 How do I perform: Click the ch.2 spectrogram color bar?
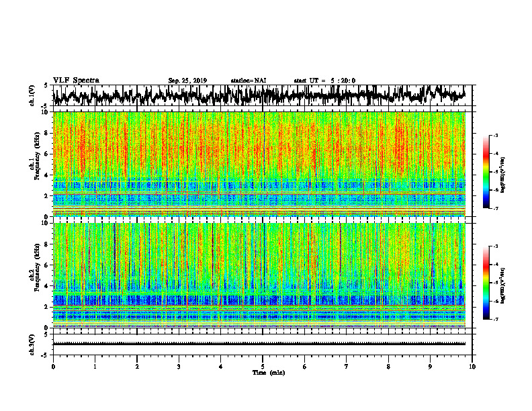click(x=486, y=283)
